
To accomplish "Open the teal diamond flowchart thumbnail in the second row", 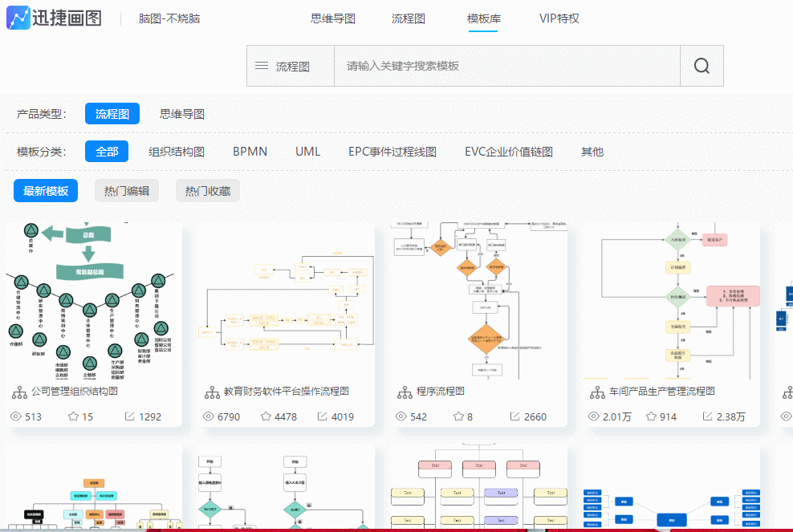I will [x=287, y=487].
